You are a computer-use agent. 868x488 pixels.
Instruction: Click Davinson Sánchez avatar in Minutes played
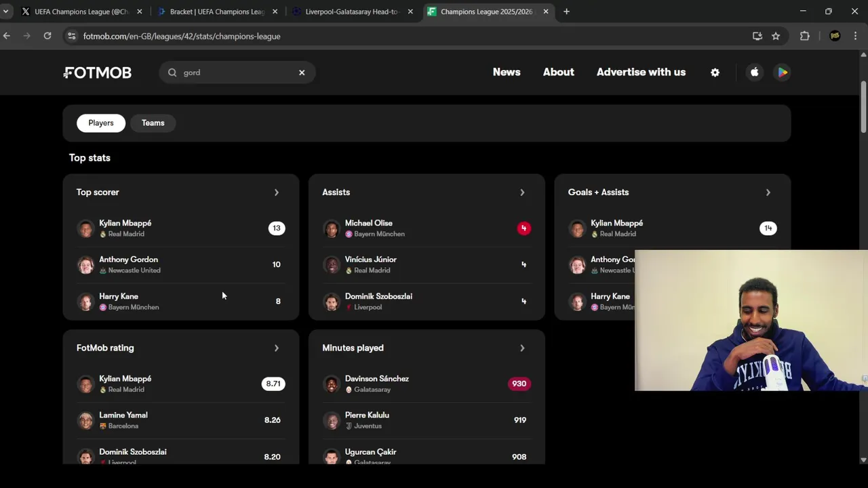tap(332, 384)
